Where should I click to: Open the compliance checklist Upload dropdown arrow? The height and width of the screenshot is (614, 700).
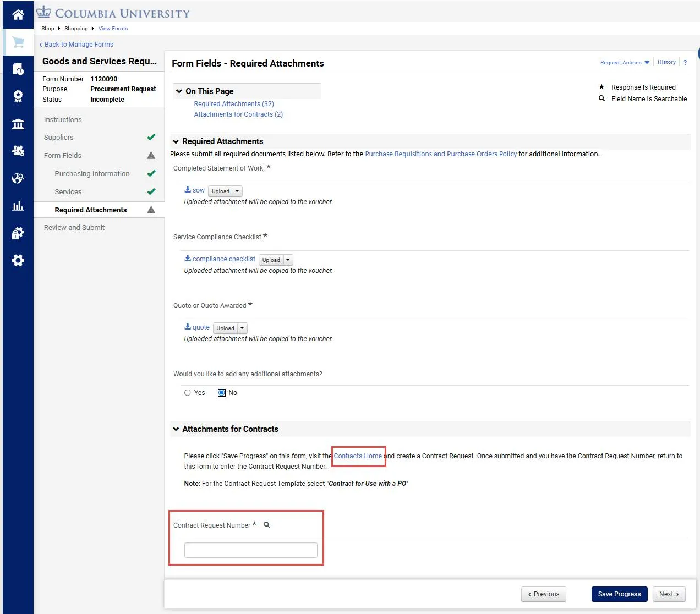[x=288, y=260]
